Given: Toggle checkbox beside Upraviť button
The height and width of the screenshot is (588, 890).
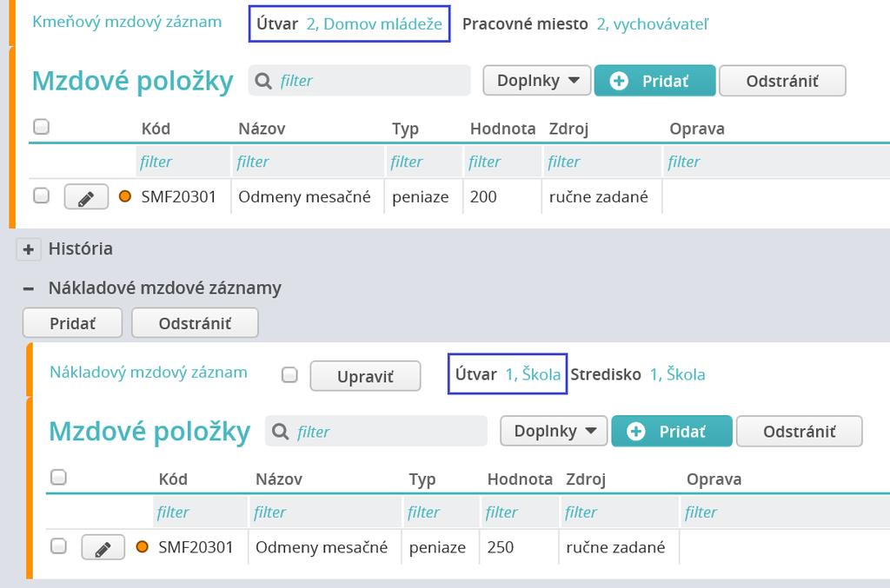Looking at the screenshot, I should coord(289,375).
